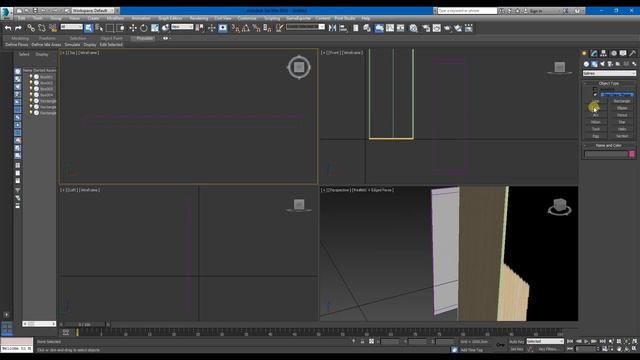The height and width of the screenshot is (360, 640).
Task: Click the Render Production teapot icon
Action: pyautogui.click(x=447, y=28)
